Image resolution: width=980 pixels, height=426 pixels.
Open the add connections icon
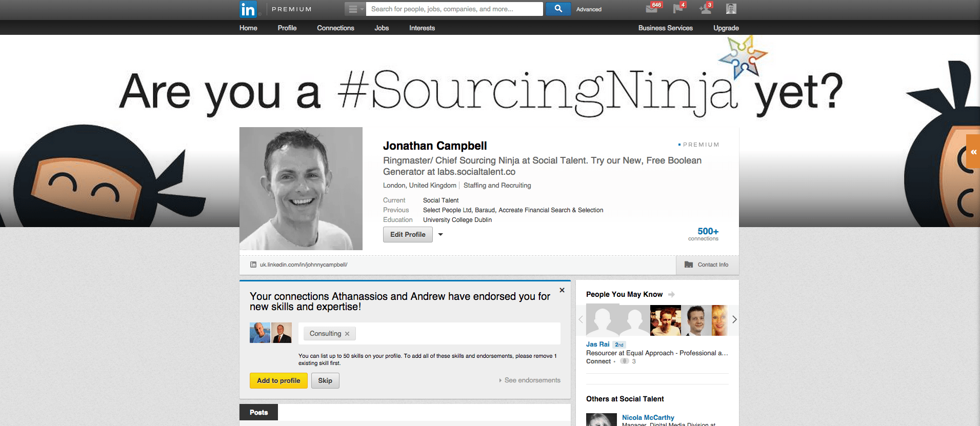pyautogui.click(x=706, y=8)
